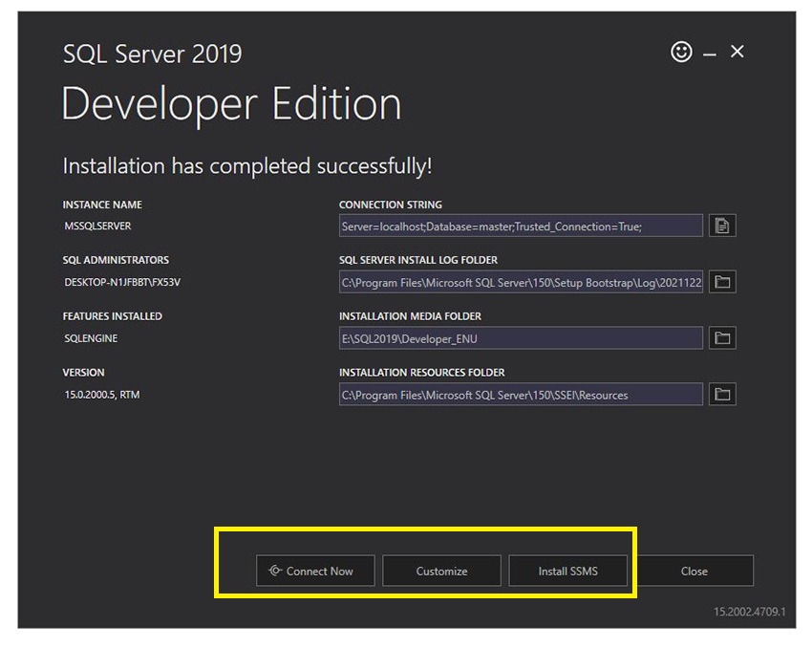
Task: Minimize the installer window
Action: [x=710, y=54]
